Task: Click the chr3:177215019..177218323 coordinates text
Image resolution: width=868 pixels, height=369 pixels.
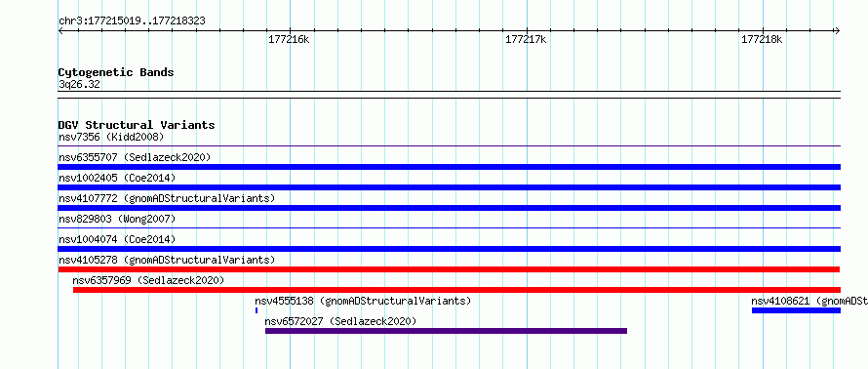Action: (x=132, y=20)
